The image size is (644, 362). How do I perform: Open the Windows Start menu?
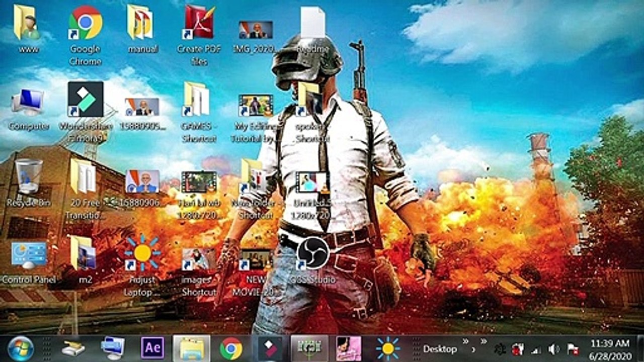tap(21, 348)
